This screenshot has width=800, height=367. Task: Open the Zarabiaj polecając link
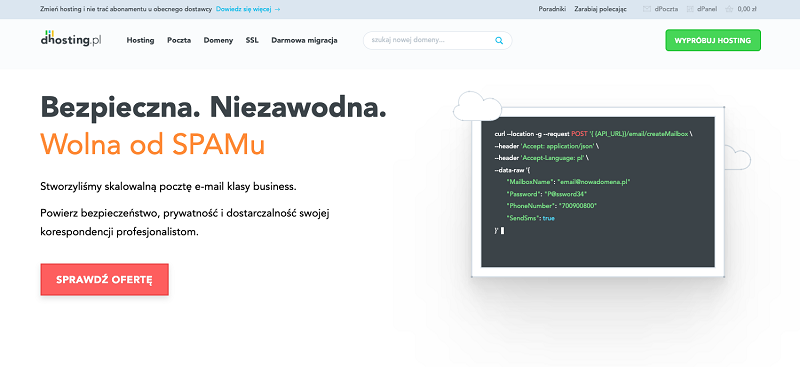[600, 9]
